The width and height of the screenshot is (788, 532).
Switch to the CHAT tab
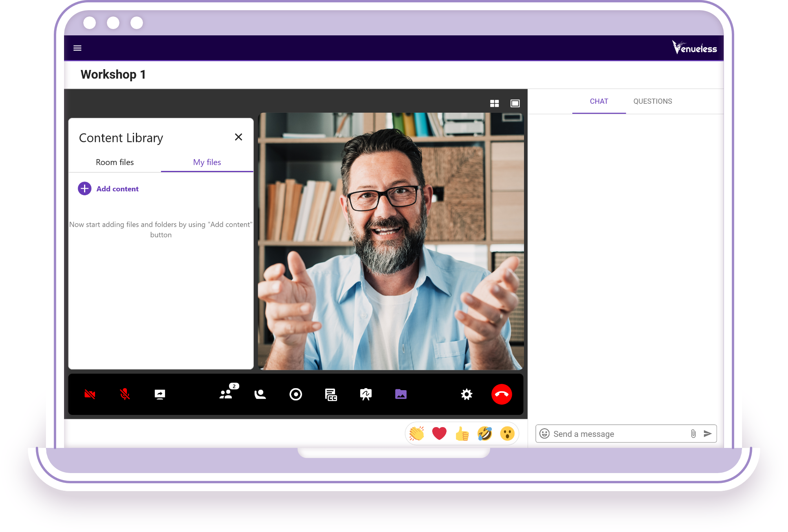(x=599, y=101)
